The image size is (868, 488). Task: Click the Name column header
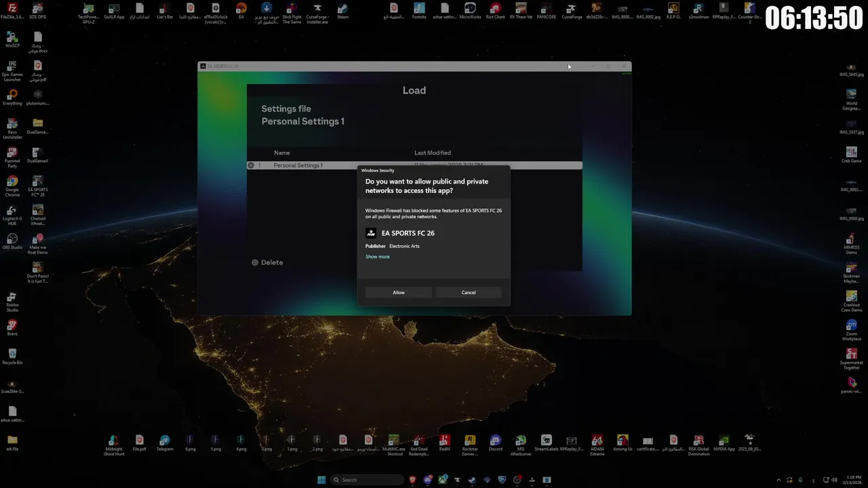pyautogui.click(x=281, y=152)
